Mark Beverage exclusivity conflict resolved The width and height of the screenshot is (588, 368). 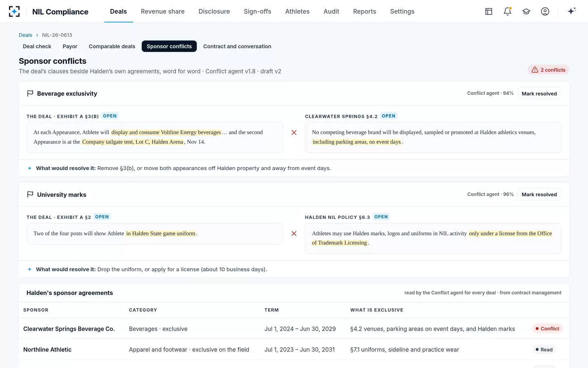pos(539,93)
